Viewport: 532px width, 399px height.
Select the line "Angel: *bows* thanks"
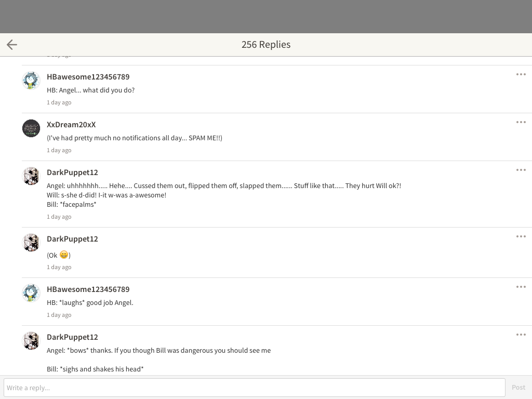159,351
